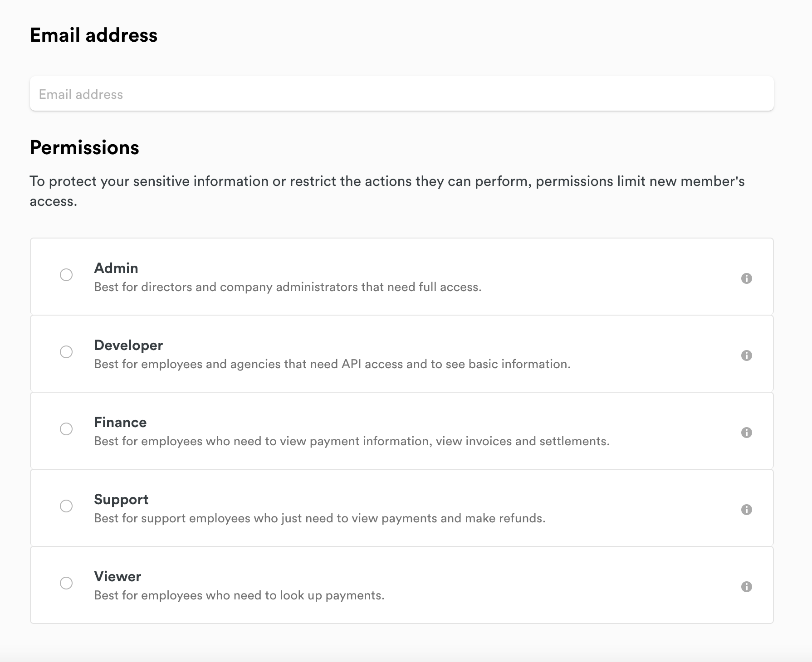
Task: Open info icon for Developer role
Action: (746, 355)
